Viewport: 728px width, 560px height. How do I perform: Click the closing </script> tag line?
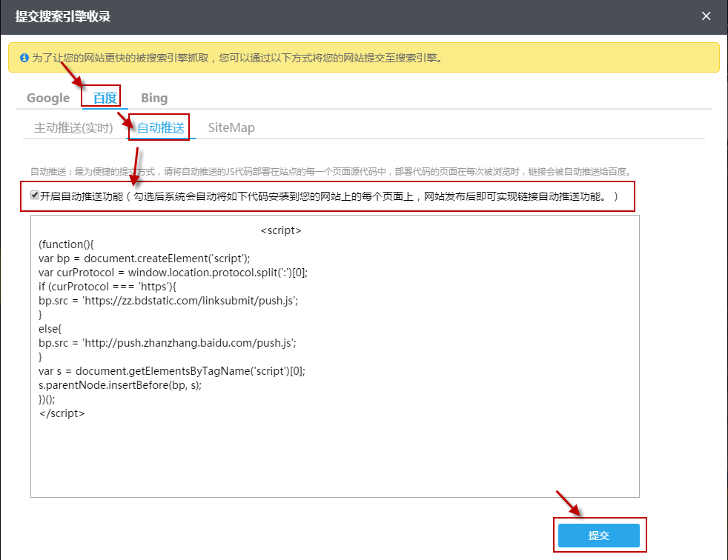(62, 413)
